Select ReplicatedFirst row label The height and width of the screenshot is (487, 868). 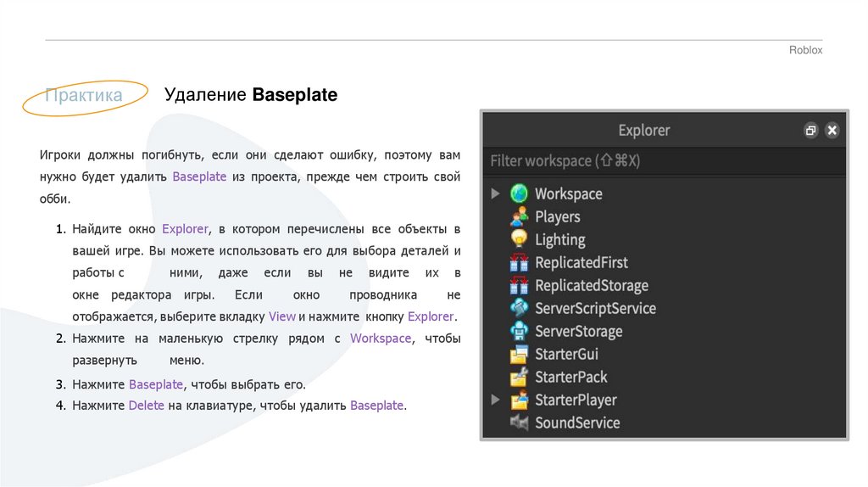tap(581, 263)
